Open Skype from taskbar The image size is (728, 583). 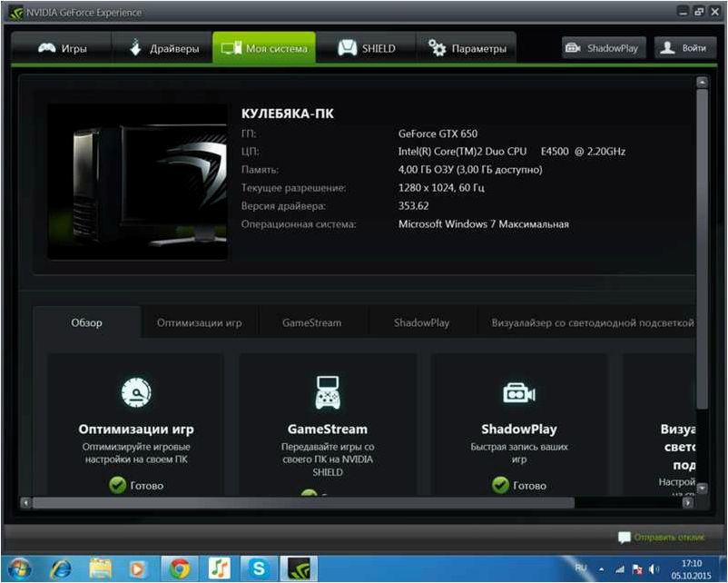pos(258,569)
